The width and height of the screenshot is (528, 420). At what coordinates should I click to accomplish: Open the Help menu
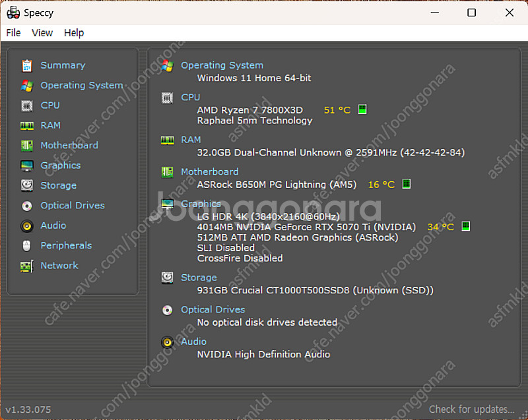click(x=74, y=33)
